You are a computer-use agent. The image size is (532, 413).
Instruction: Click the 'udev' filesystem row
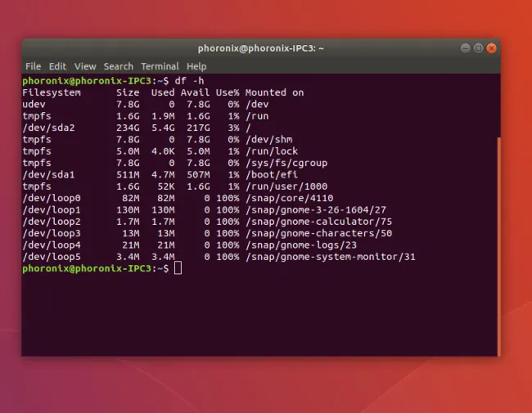pyautogui.click(x=146, y=104)
